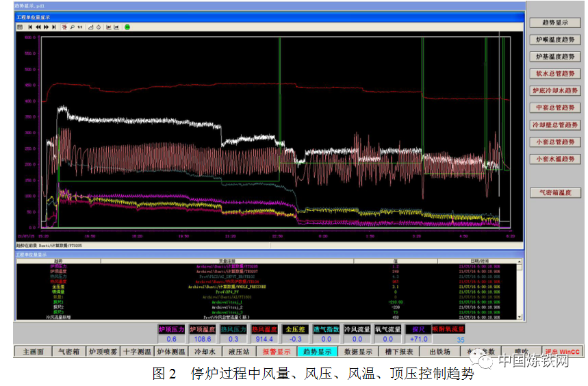This screenshot has width=588, height=386.
Task: Switch to 主画面 main screen
Action: (33, 352)
